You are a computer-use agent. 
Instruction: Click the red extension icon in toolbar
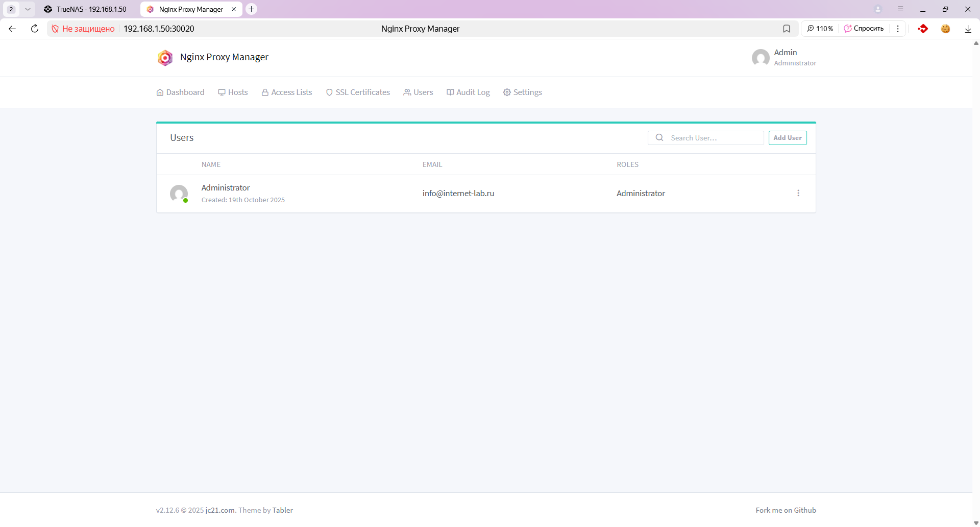coord(923,29)
